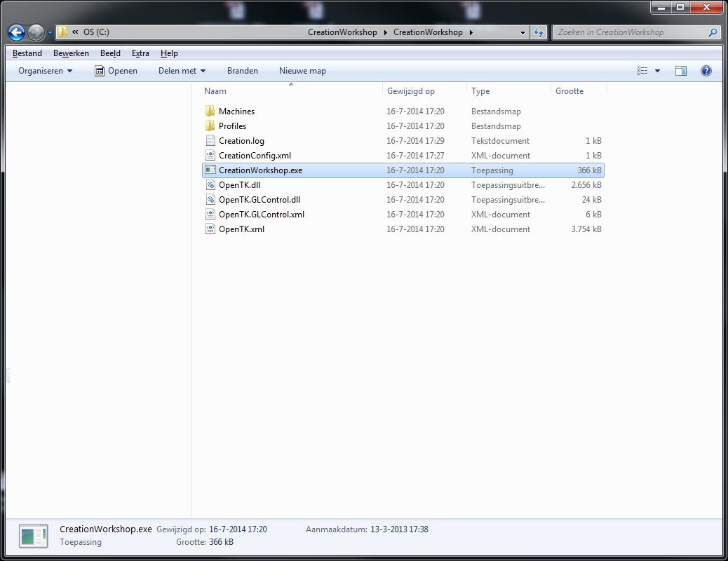Open recent locations dropdown beside Forward arrow
Viewport: 728px width, 561px height.
coord(50,33)
